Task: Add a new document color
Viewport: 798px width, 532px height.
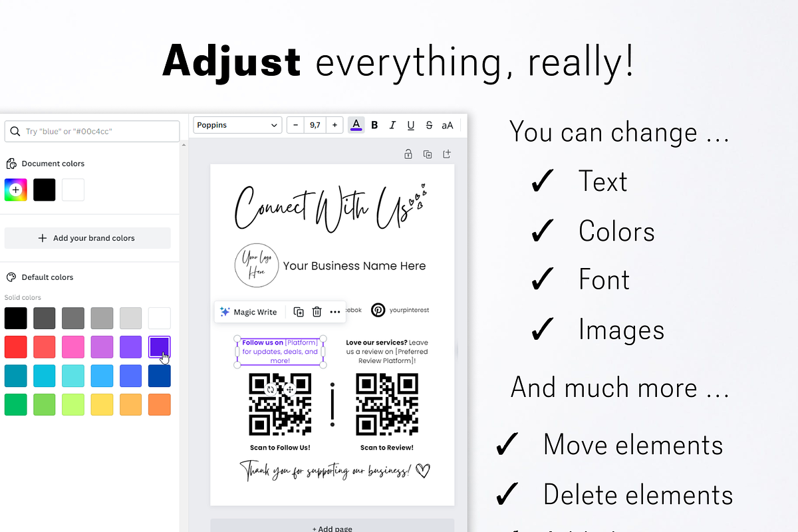Action: [x=16, y=190]
